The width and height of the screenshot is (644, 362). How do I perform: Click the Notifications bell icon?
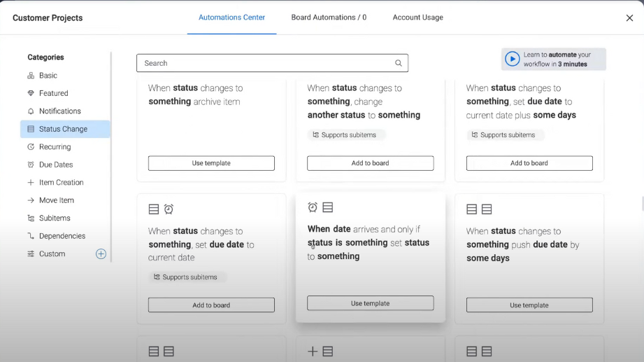click(31, 111)
